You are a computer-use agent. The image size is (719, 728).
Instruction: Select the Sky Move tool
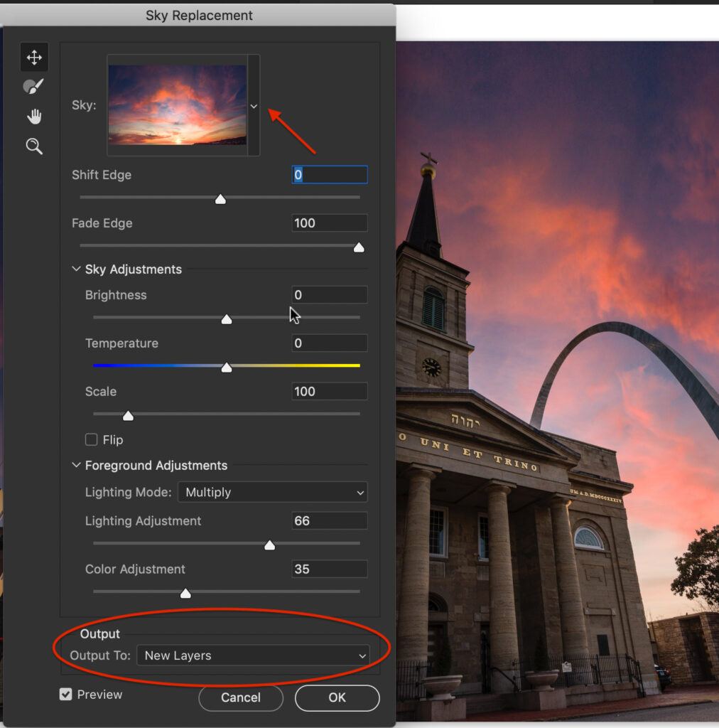(34, 58)
